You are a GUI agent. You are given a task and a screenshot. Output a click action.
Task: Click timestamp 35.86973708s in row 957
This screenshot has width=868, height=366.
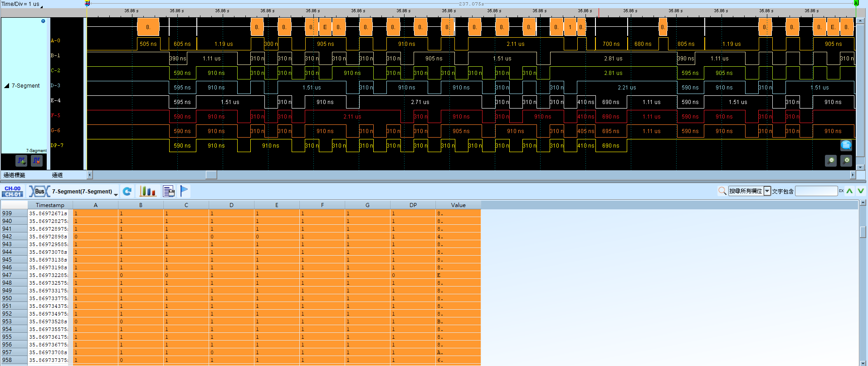tap(48, 352)
